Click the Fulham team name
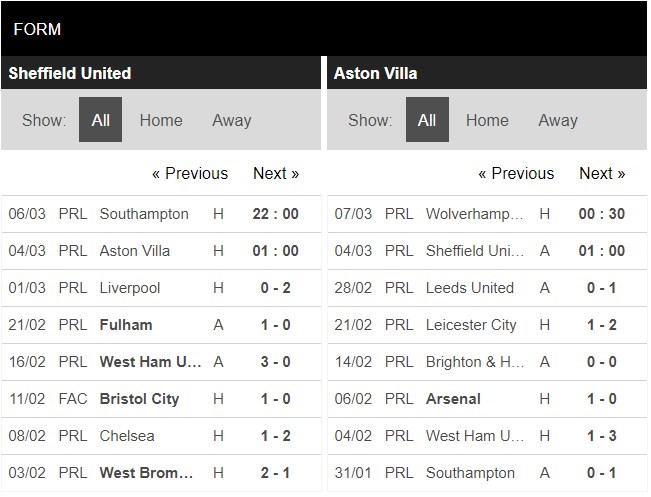 click(126, 325)
